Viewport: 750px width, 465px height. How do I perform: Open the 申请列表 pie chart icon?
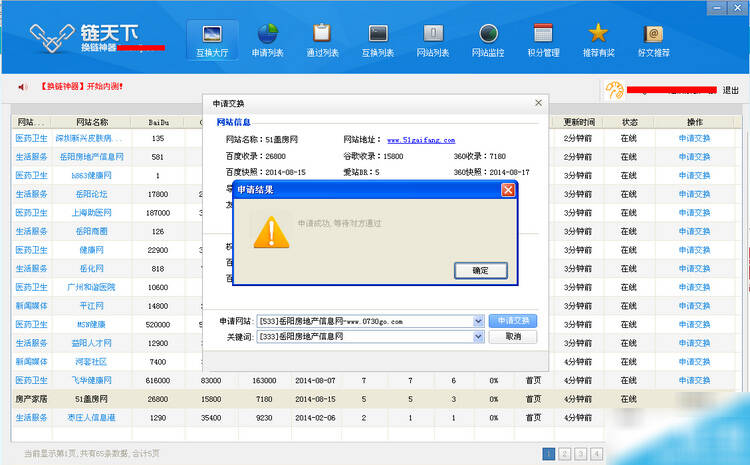click(267, 40)
